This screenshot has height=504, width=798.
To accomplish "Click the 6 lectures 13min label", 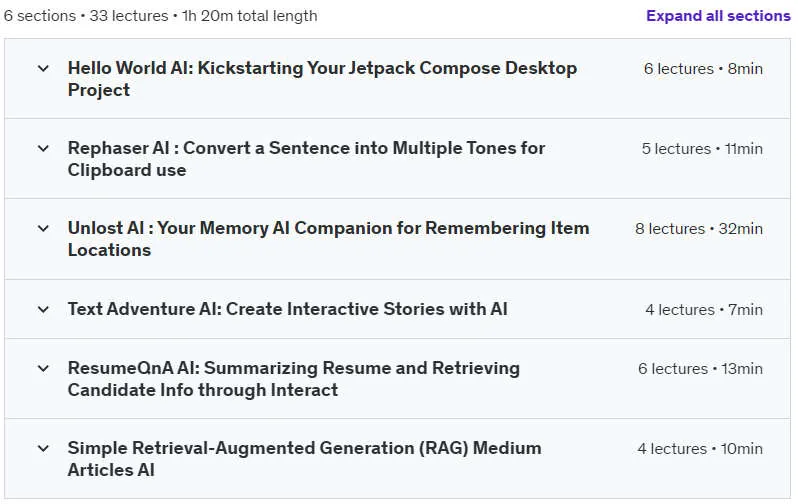I will click(700, 369).
